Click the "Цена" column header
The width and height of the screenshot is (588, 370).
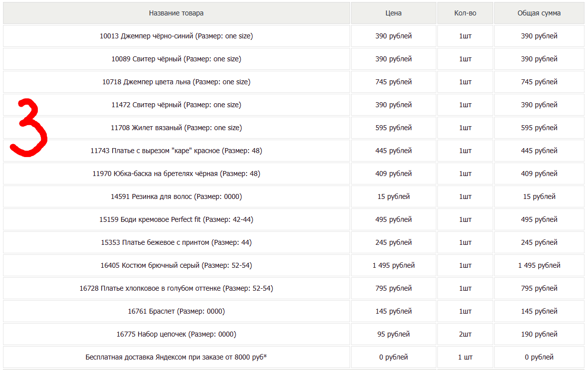point(393,13)
